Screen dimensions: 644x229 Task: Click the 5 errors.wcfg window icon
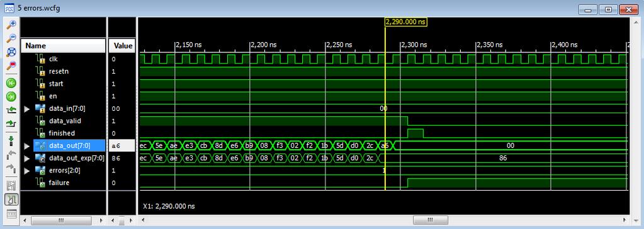[9, 8]
